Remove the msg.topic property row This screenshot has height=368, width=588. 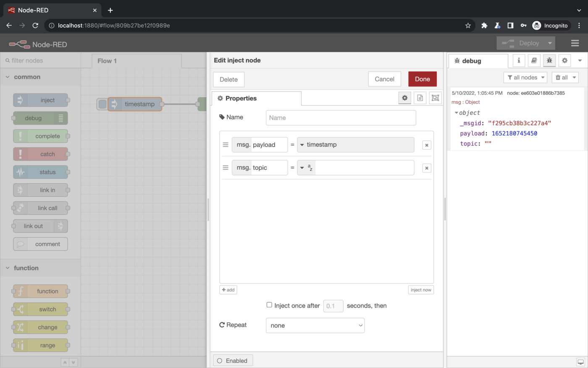tap(426, 168)
